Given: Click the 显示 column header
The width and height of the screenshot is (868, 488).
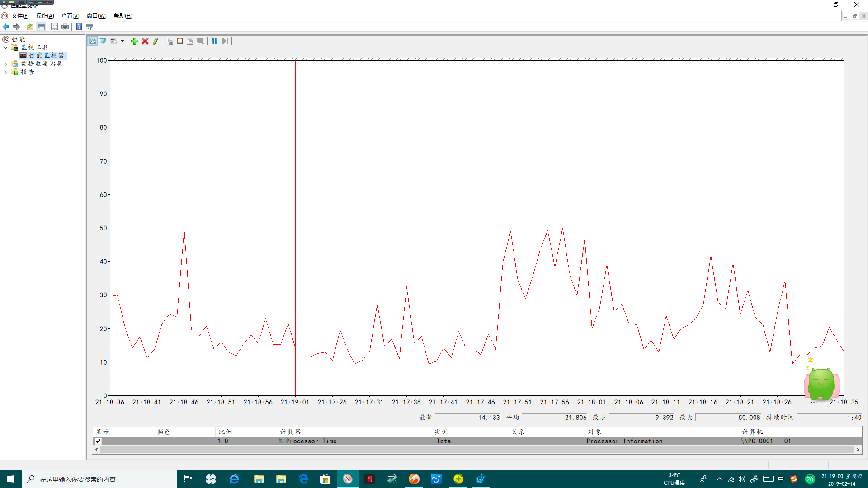Looking at the screenshot, I should point(123,432).
